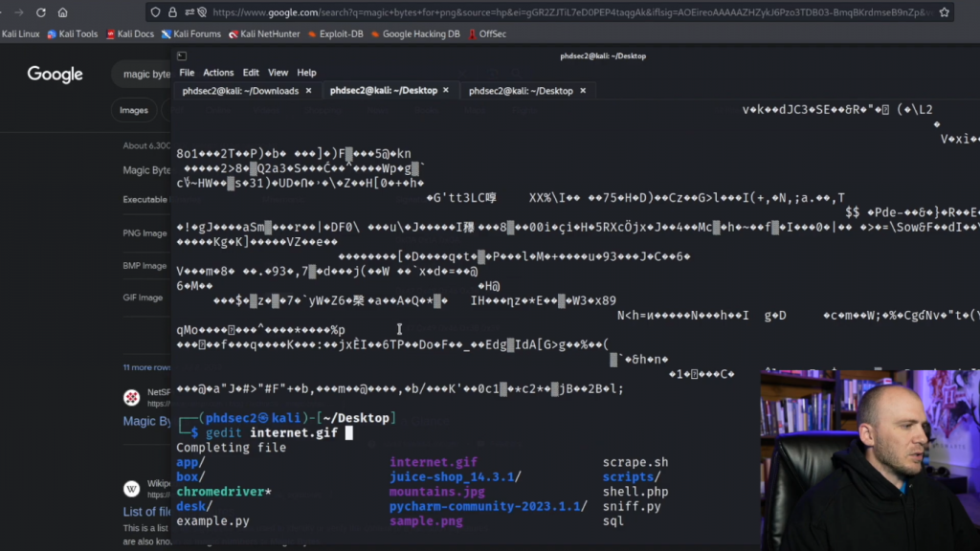Click the webcam video overlay
This screenshot has width=980, height=551.
pos(870,460)
